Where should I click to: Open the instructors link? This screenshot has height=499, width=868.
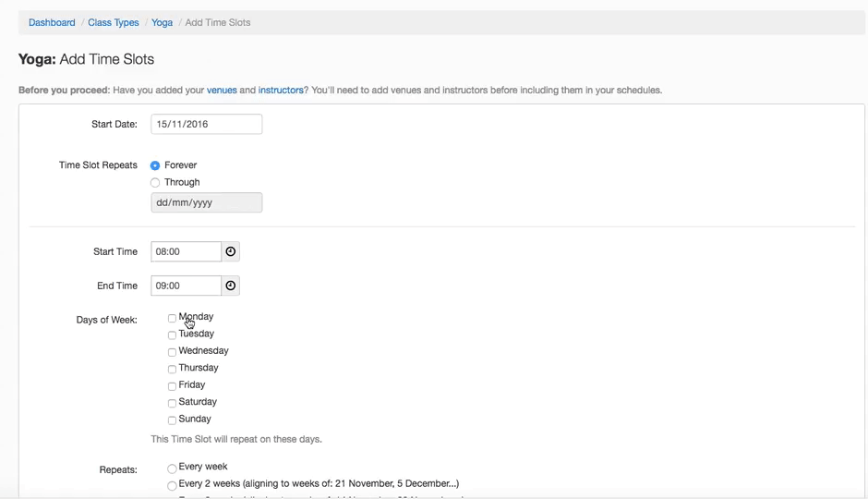[281, 91]
